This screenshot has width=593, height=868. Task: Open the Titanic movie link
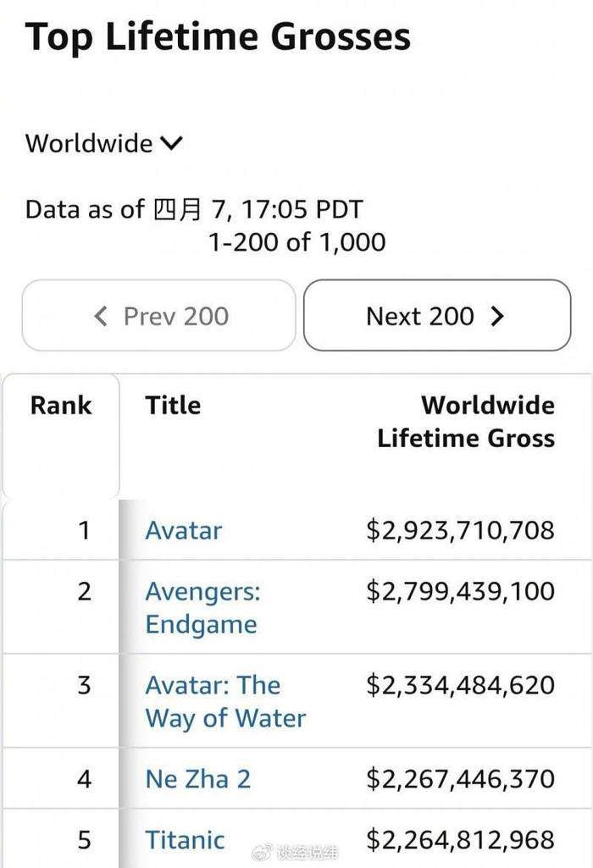point(185,840)
